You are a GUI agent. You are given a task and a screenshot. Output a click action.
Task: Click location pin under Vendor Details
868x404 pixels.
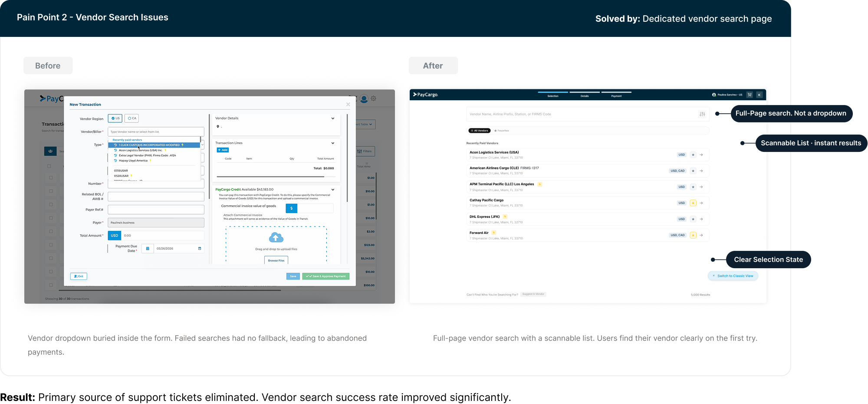coord(218,127)
